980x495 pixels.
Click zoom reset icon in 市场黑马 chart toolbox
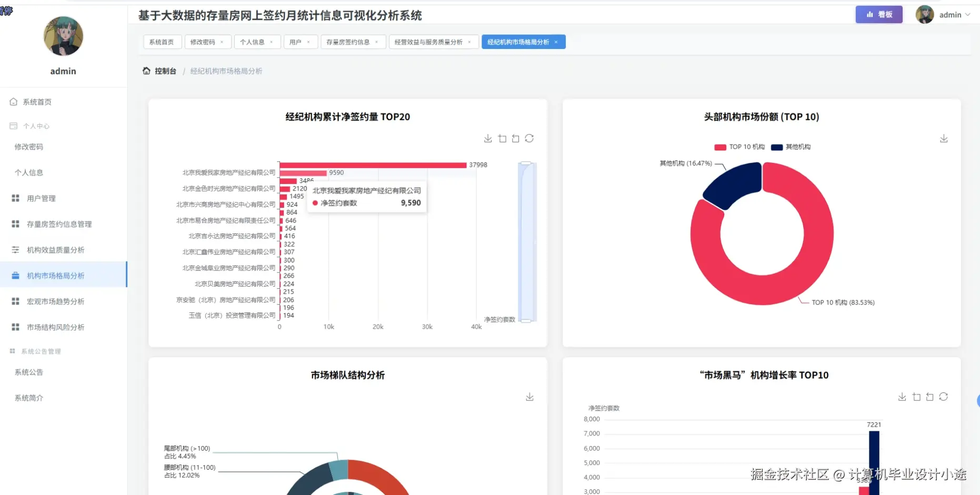[x=930, y=397]
